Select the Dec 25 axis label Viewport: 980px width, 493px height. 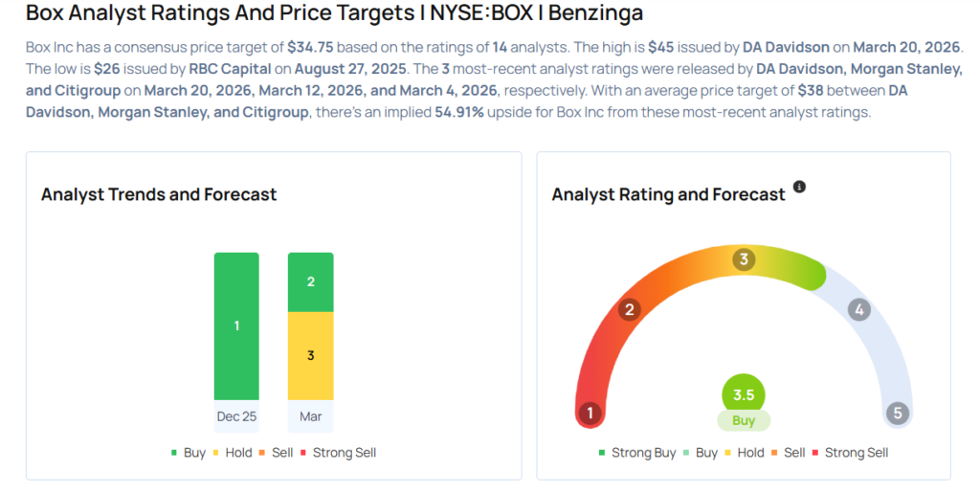[x=236, y=416]
